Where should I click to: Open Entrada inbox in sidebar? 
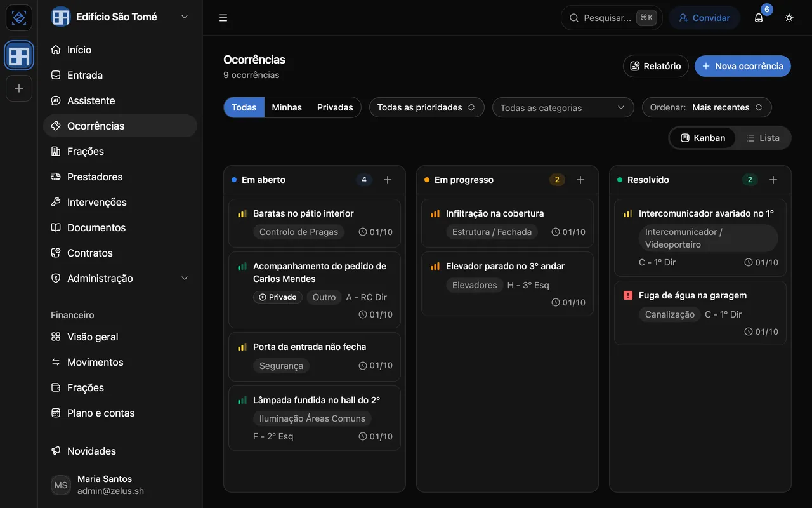point(120,75)
